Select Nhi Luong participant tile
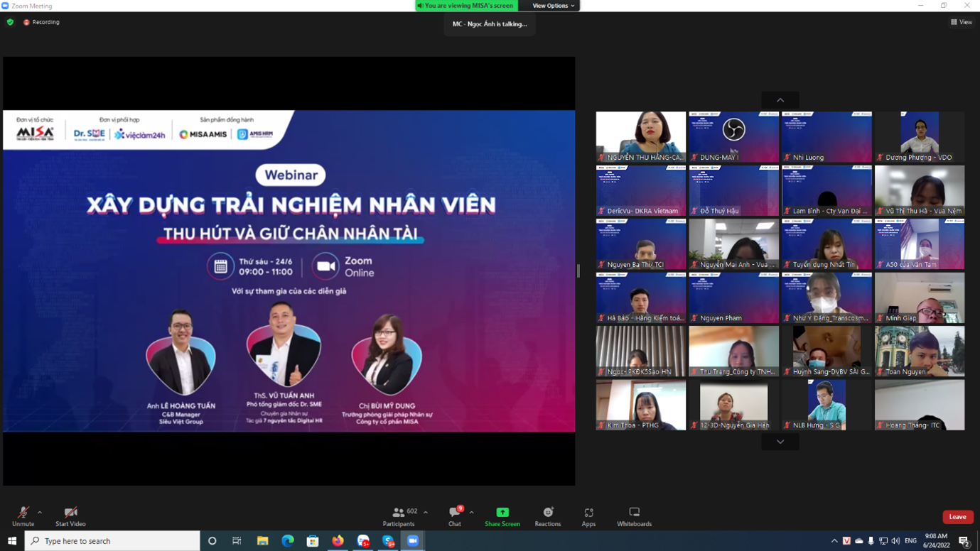 coord(827,137)
